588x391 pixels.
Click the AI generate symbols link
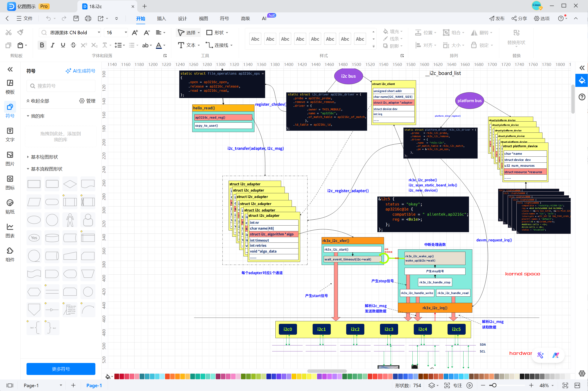[x=80, y=71]
